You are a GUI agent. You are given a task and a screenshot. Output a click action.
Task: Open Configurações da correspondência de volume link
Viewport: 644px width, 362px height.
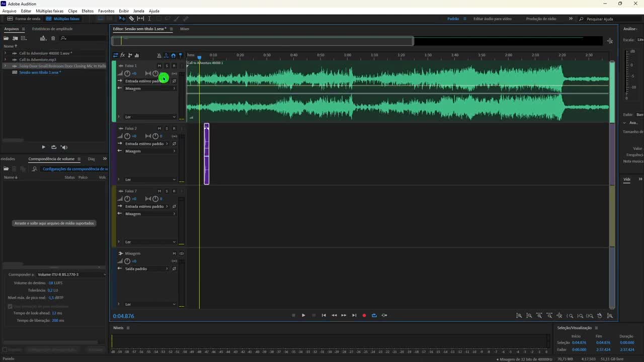click(75, 169)
